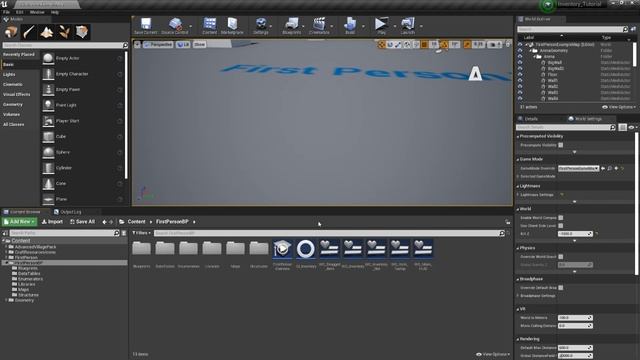Image resolution: width=640 pixels, height=360 pixels.
Task: Toggle visibility of the Floor actor
Action: pyautogui.click(x=520, y=75)
